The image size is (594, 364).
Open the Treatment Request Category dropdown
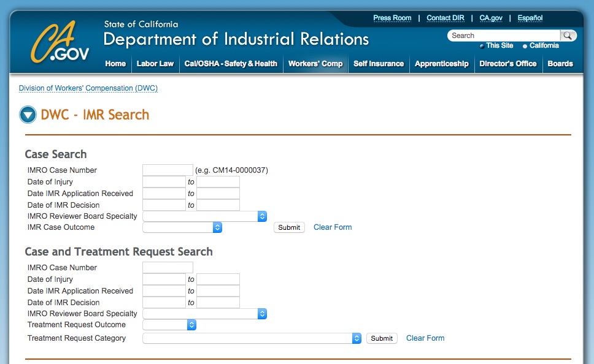pos(252,338)
